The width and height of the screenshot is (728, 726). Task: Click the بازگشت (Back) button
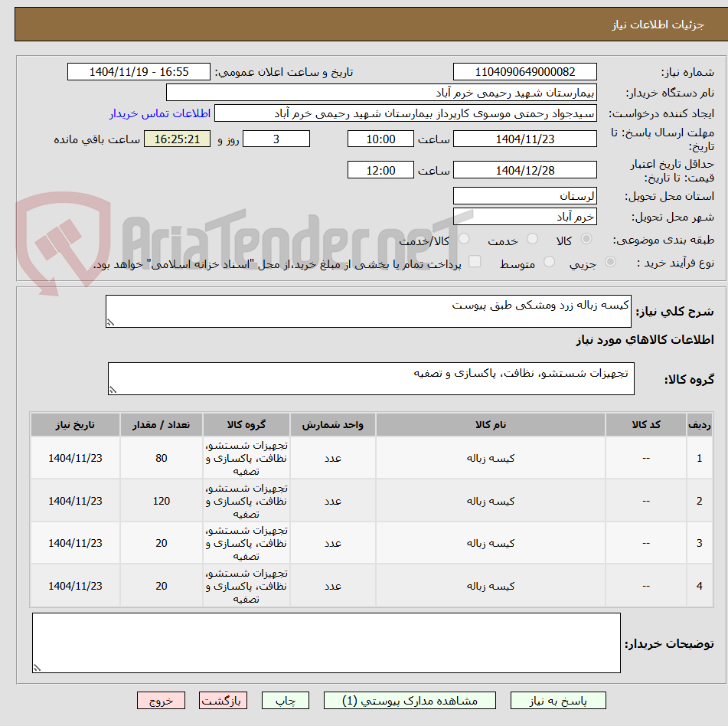pos(223,700)
